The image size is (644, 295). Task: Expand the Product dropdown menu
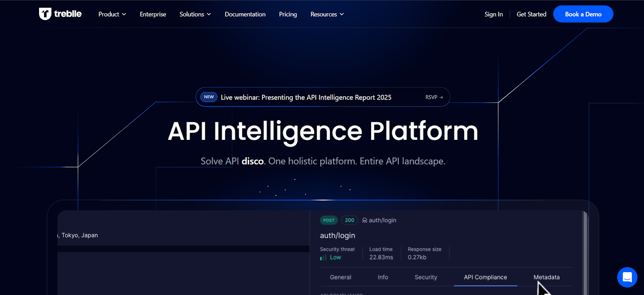pyautogui.click(x=112, y=14)
